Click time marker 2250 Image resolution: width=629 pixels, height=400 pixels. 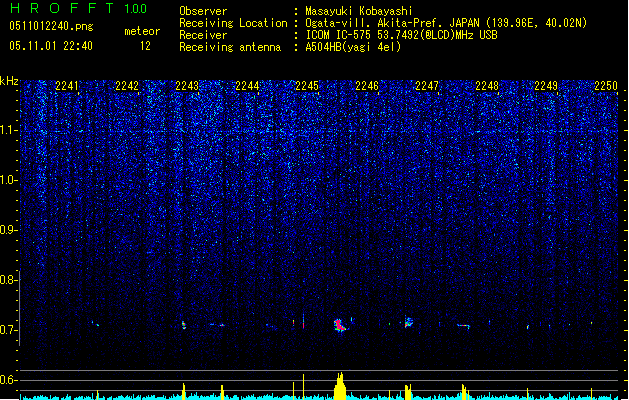tap(606, 85)
